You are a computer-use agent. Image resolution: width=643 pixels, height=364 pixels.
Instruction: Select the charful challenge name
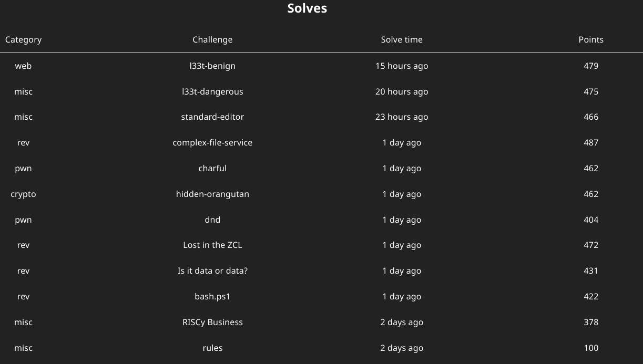212,168
